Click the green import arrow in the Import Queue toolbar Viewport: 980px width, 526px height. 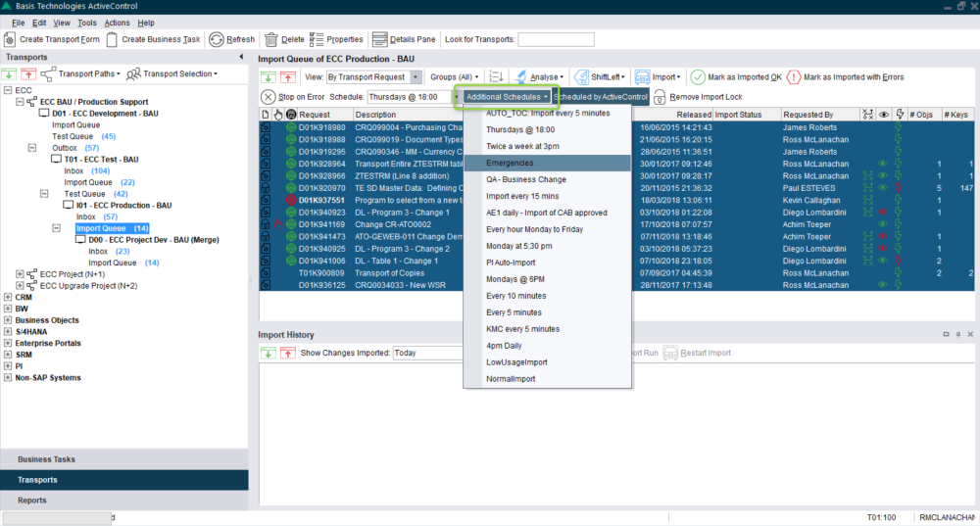pos(269,77)
